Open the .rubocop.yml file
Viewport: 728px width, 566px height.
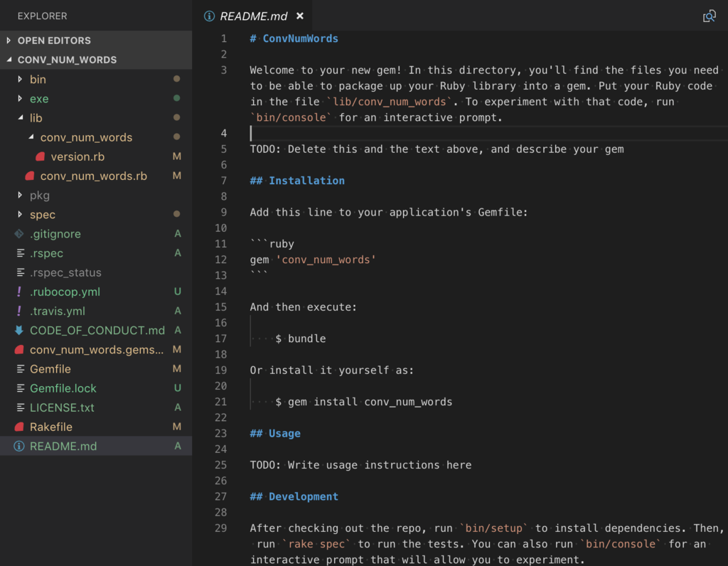[65, 292]
